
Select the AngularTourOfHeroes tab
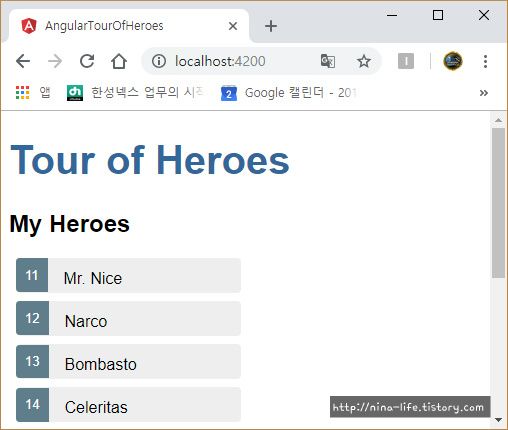coord(128,26)
